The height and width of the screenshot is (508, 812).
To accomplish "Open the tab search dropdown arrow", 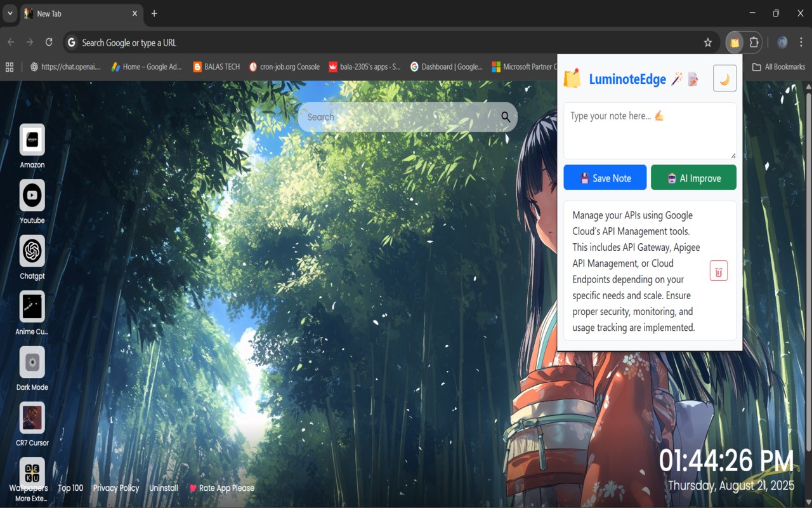I will tap(10, 13).
